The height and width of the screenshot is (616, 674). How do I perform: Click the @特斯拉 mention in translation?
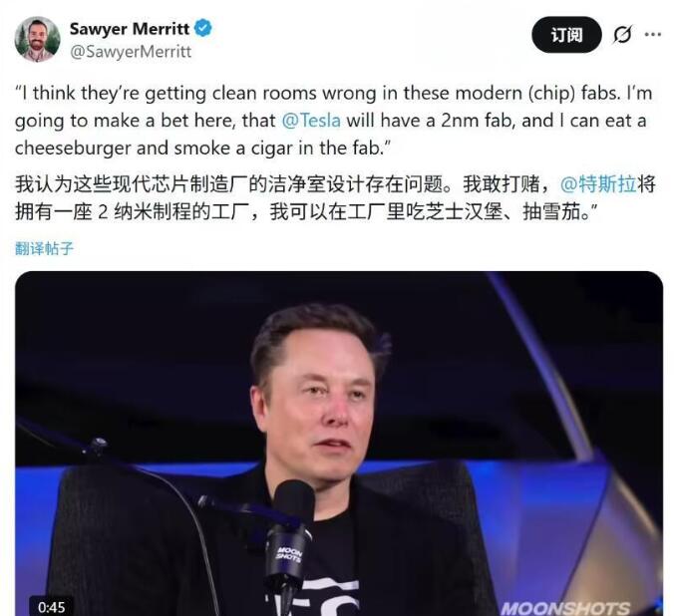point(598,184)
